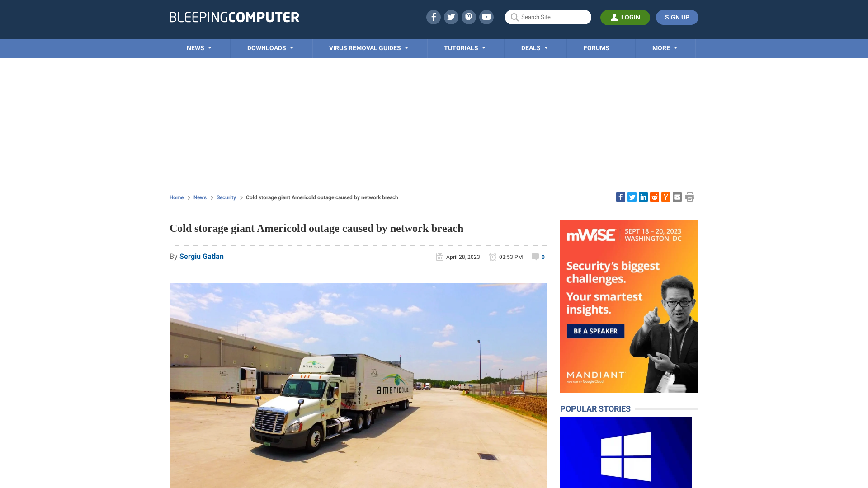Click the Print page icon

tap(690, 197)
